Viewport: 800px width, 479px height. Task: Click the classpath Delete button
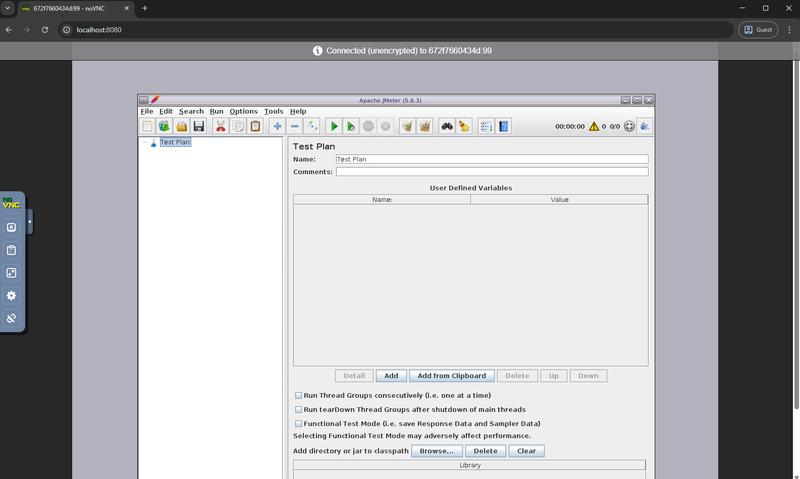[485, 451]
